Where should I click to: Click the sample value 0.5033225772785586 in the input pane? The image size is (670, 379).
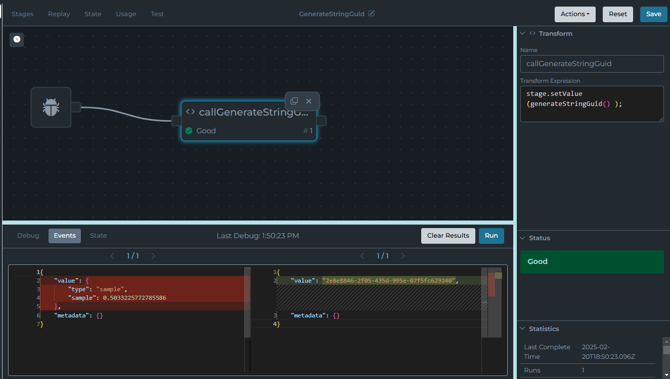(x=134, y=298)
